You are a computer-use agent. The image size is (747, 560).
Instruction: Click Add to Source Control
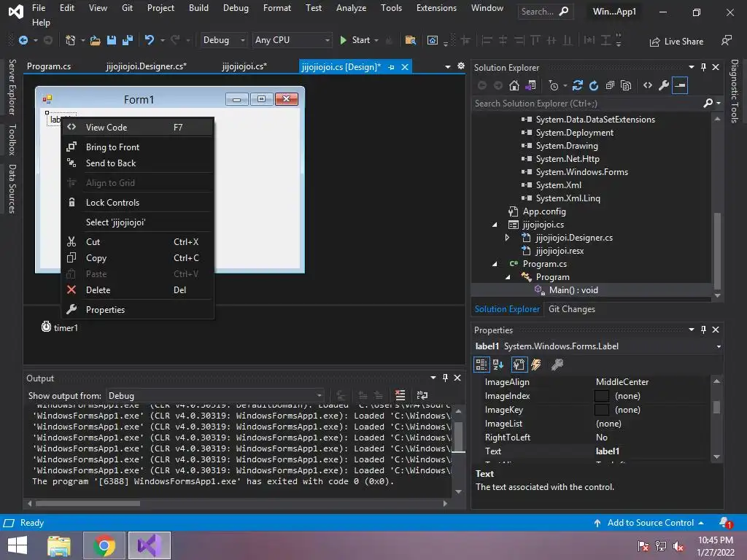(649, 523)
